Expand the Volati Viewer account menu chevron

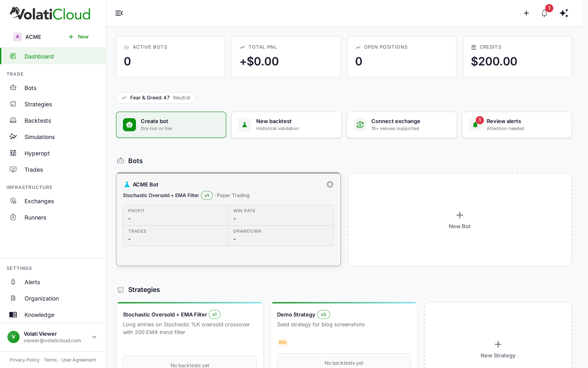(94, 337)
